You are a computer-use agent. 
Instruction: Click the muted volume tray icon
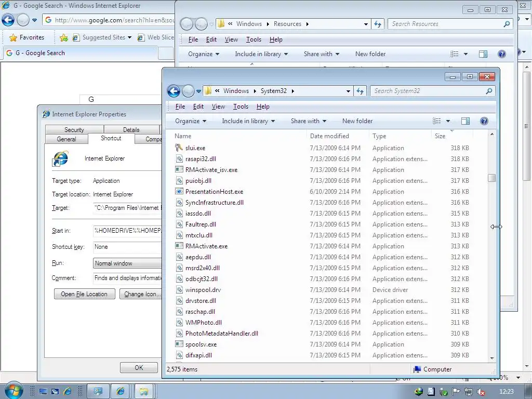click(x=481, y=392)
